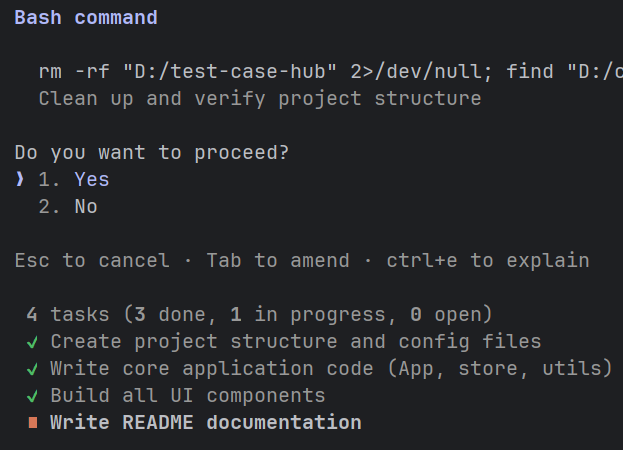Select the "Write README documentation" task
Screen dimensions: 623x450
pyautogui.click(x=206, y=423)
